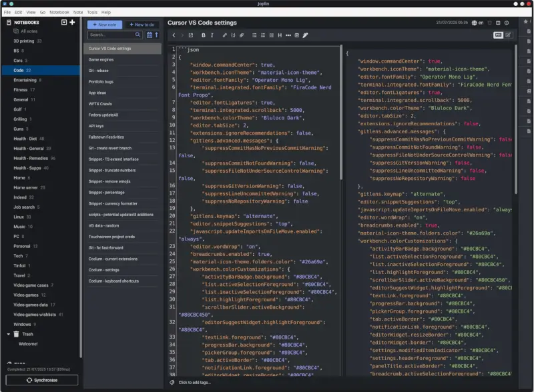This screenshot has height=392, width=534.
Task: Open note Git - rebase
Action: coord(123,71)
